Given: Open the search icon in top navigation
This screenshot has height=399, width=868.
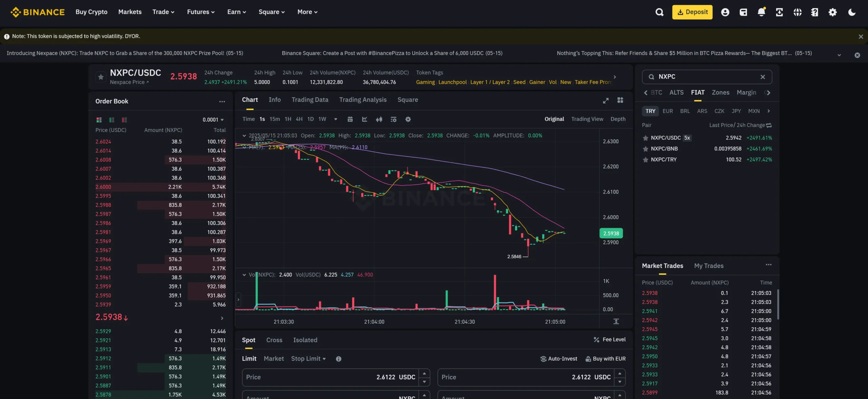Looking at the screenshot, I should pos(659,12).
